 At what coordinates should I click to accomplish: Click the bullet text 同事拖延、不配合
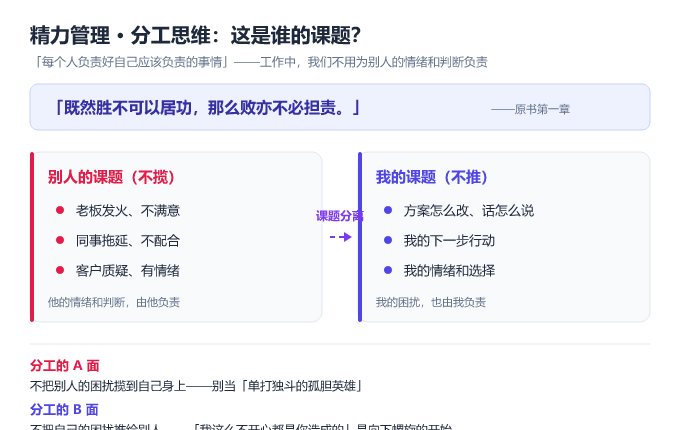[128, 241]
